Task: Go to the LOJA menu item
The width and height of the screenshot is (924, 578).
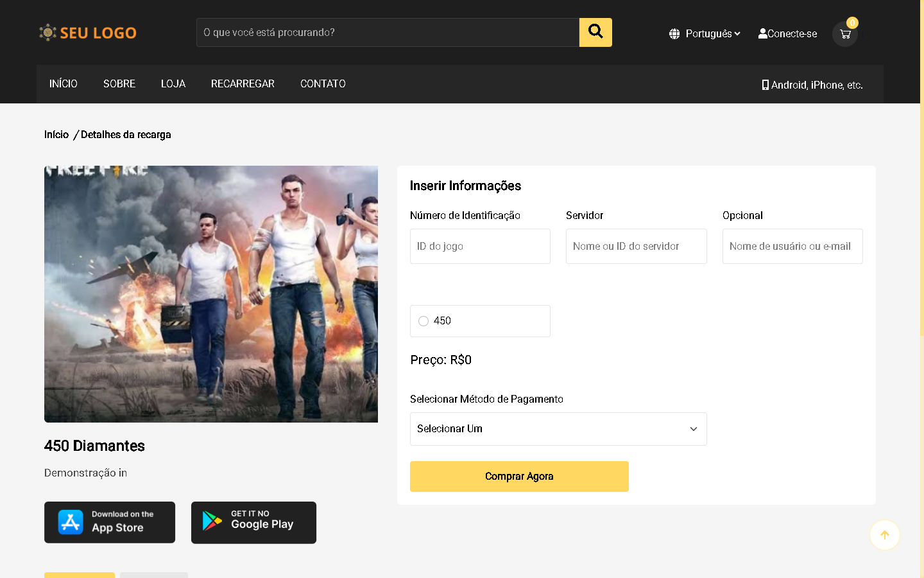Action: pyautogui.click(x=173, y=83)
